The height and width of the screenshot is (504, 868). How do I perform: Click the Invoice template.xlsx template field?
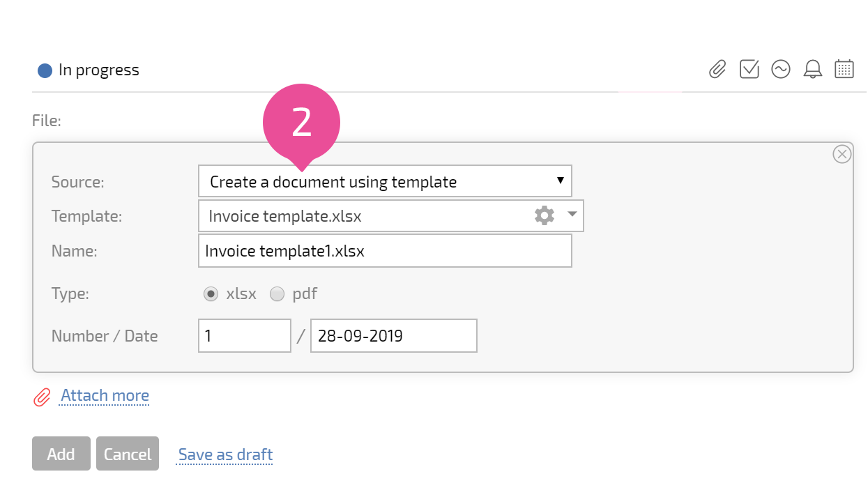tap(390, 216)
